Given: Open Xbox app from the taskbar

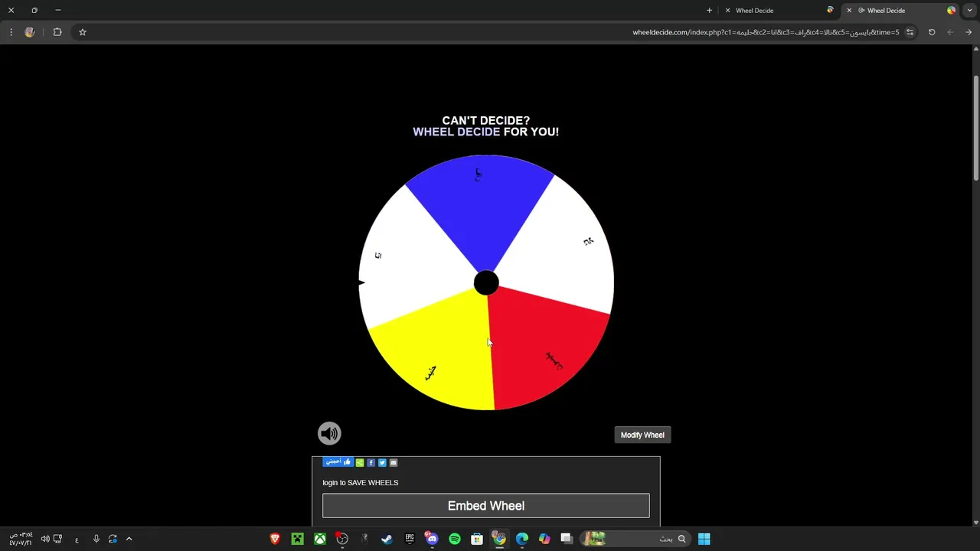Looking at the screenshot, I should 320,539.
